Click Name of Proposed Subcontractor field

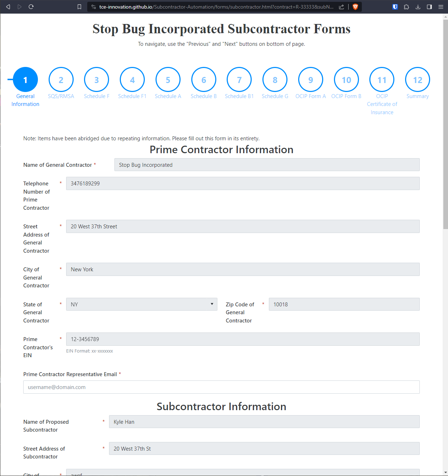pyautogui.click(x=264, y=422)
